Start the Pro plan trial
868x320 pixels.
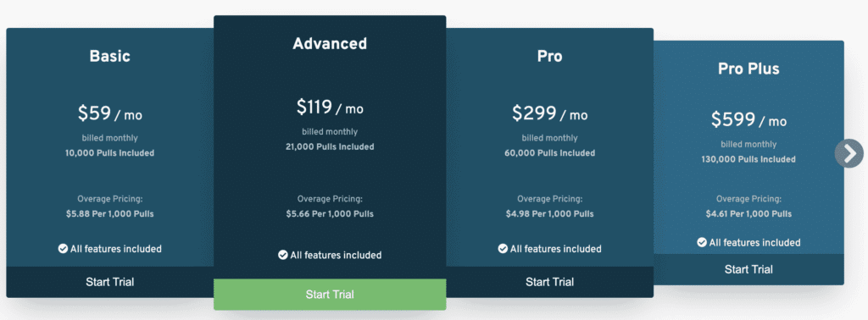[x=549, y=282]
